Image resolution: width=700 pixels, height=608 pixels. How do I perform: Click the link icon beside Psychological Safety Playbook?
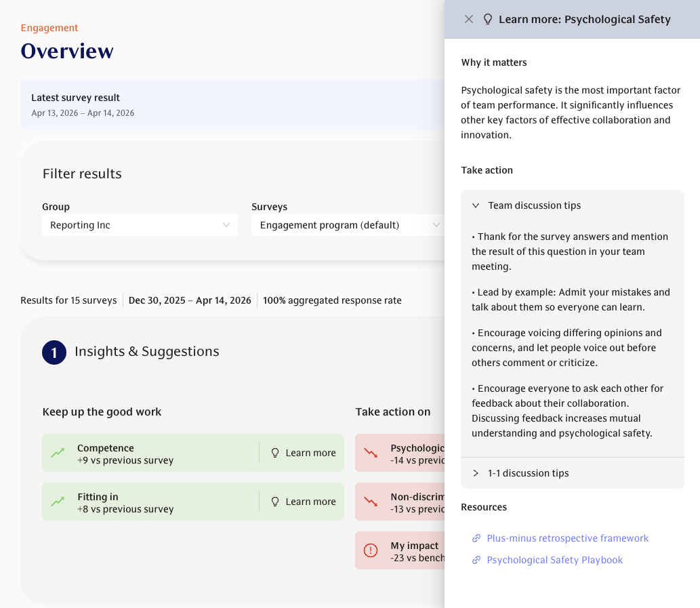point(476,560)
